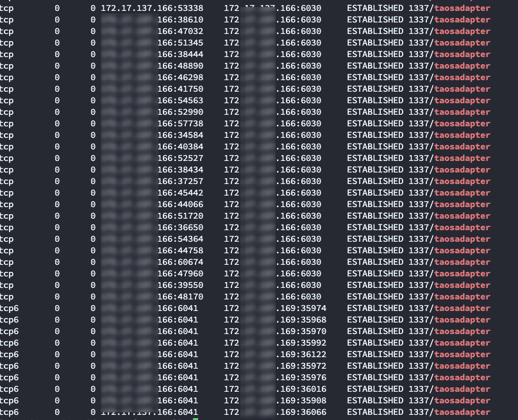518x420 pixels.
Task: Click the green terminal cursor at bottom
Action: tap(196, 419)
